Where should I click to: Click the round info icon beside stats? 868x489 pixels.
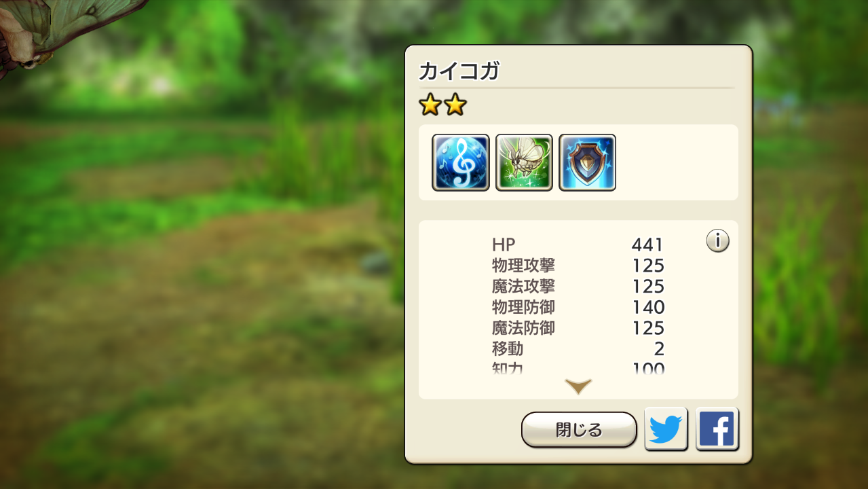pos(717,240)
